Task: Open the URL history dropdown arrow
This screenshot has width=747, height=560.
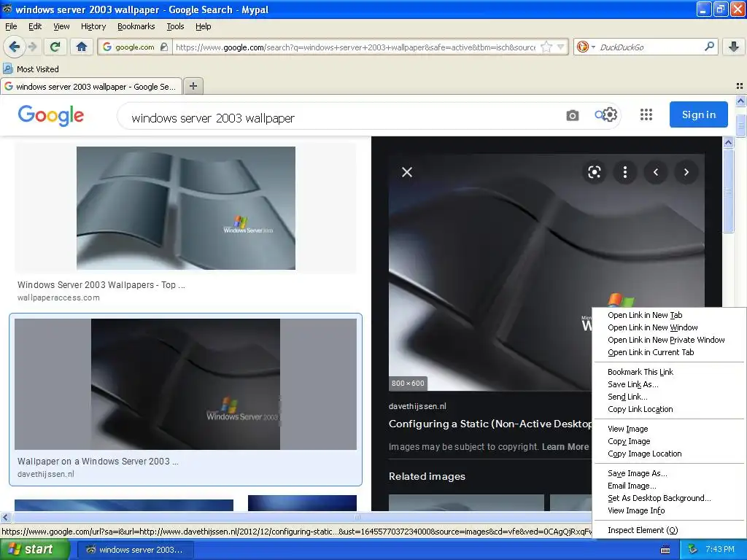Action: coord(561,47)
